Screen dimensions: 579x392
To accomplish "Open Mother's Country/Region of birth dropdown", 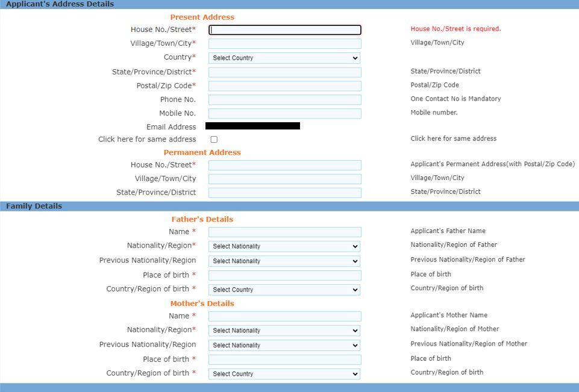I will [284, 374].
